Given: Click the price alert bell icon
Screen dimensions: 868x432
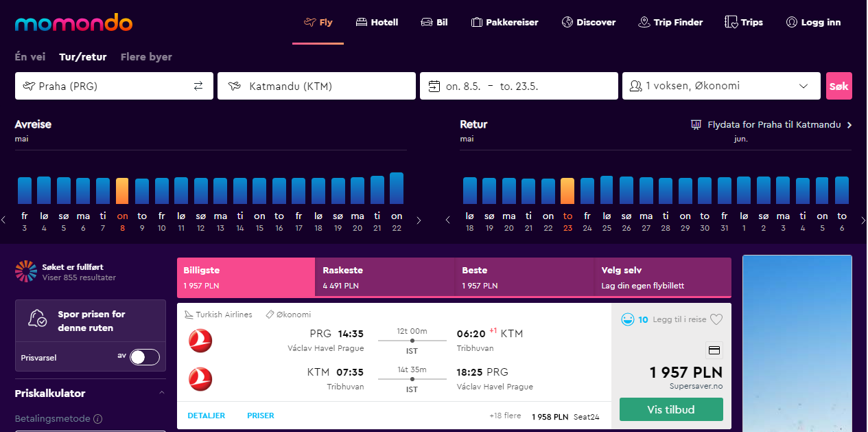Looking at the screenshot, I should click(37, 319).
